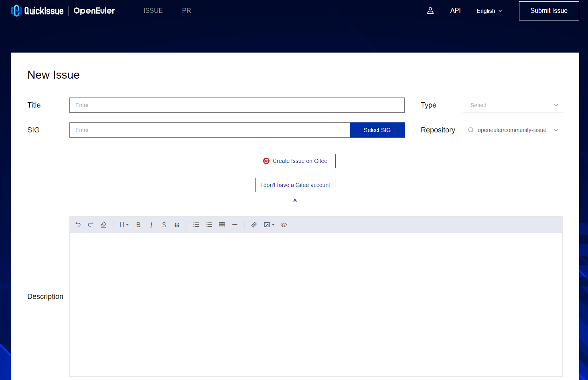Viewport: 588px width, 380px height.
Task: Click Create Issue on Gitee button
Action: click(x=295, y=161)
